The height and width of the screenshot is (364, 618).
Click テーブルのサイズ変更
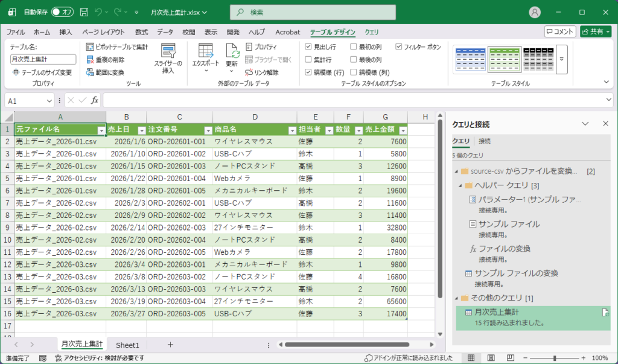tap(42, 72)
